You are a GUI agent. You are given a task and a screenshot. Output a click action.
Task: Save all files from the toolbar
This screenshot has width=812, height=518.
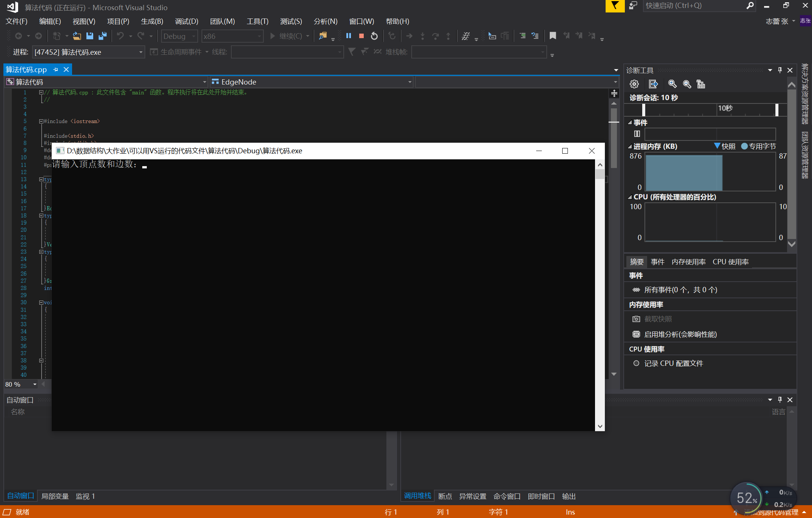point(102,36)
